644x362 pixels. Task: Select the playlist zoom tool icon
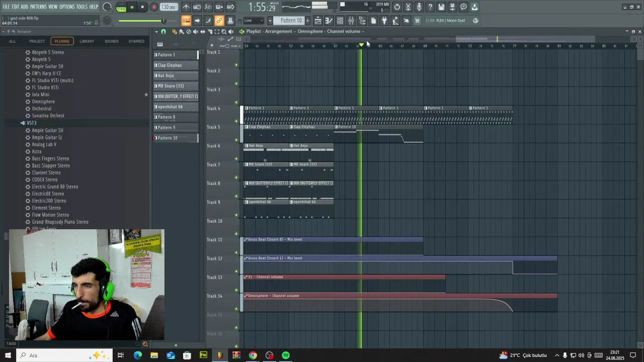(x=224, y=32)
